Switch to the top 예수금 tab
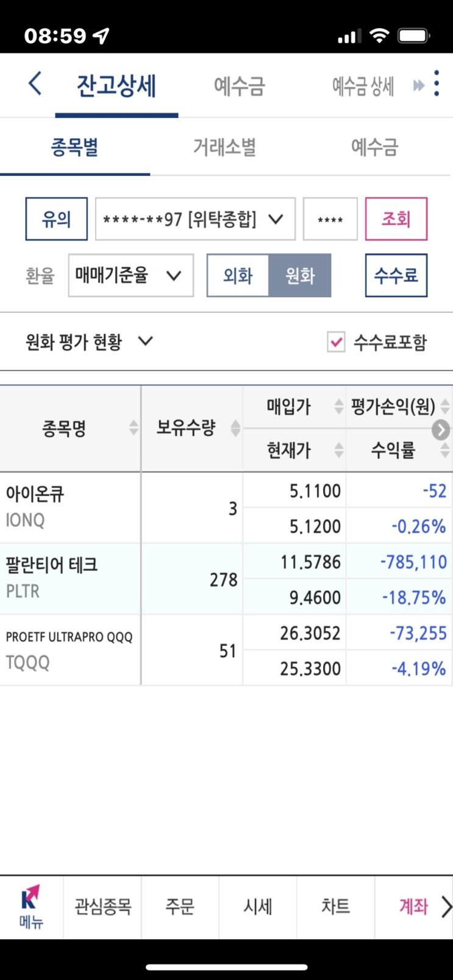 pos(240,86)
